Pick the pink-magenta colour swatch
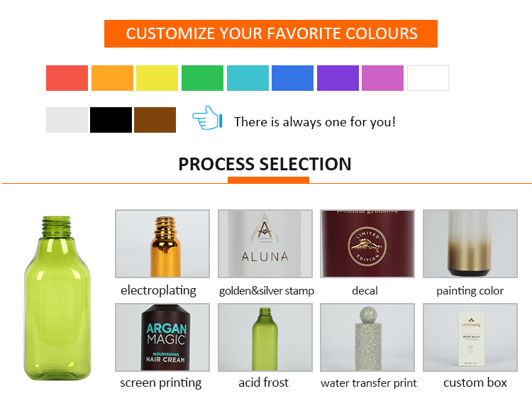 382,78
